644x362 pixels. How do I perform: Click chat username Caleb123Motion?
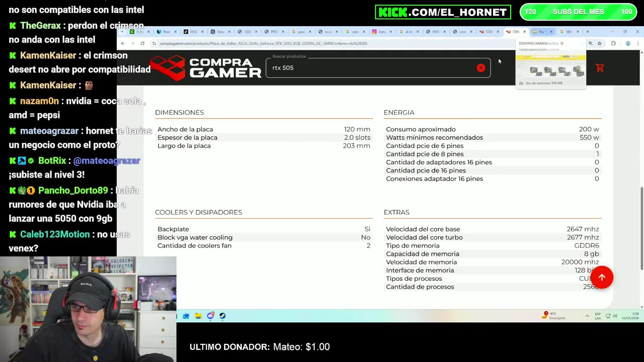coord(55,234)
